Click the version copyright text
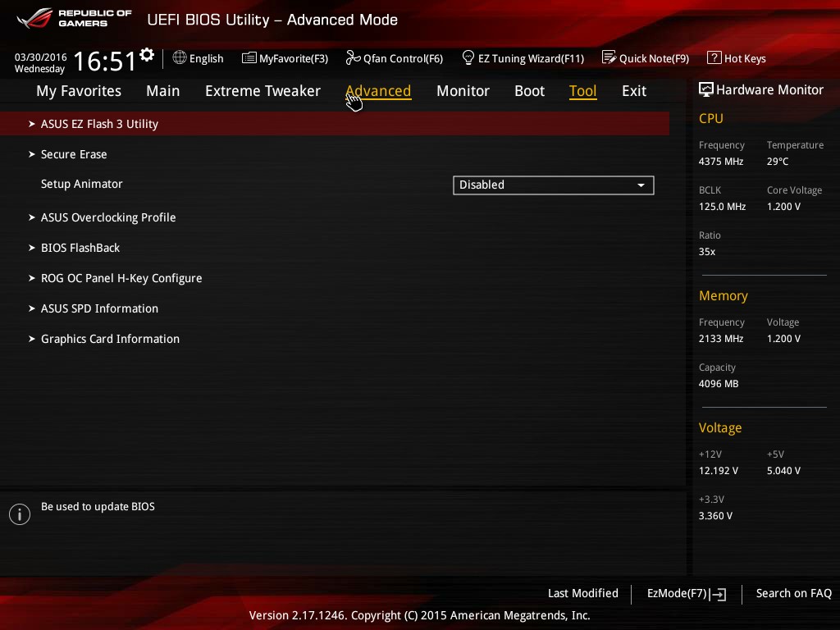 (x=419, y=615)
